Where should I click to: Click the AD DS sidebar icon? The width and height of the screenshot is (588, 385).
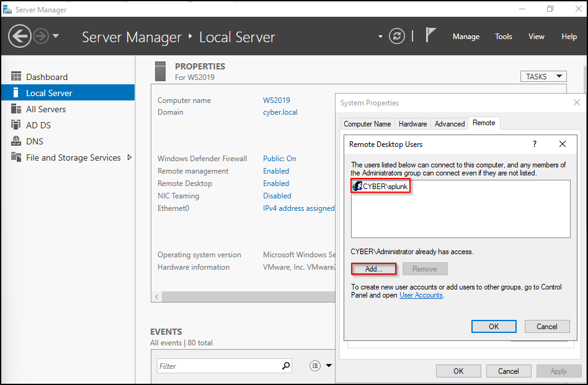pyautogui.click(x=16, y=125)
